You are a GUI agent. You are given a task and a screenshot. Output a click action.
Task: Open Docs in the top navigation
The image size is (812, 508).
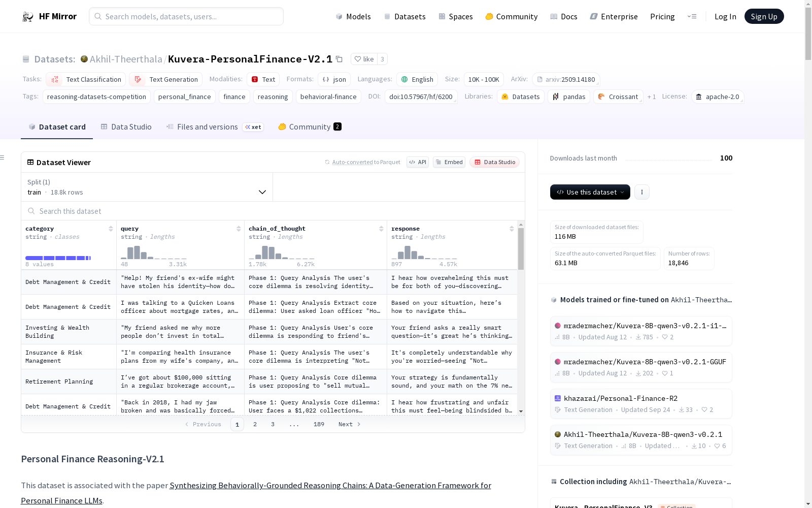click(564, 16)
